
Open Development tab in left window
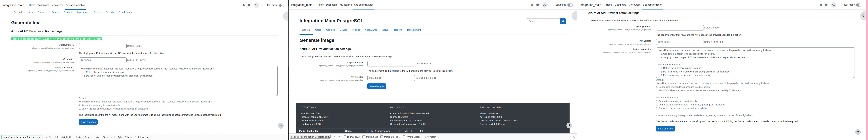click(126, 12)
